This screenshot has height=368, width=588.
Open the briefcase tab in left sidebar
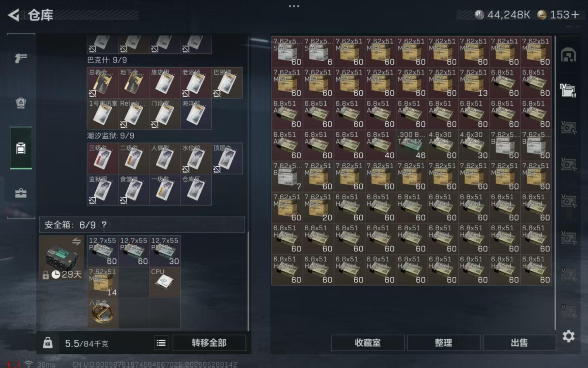(21, 193)
